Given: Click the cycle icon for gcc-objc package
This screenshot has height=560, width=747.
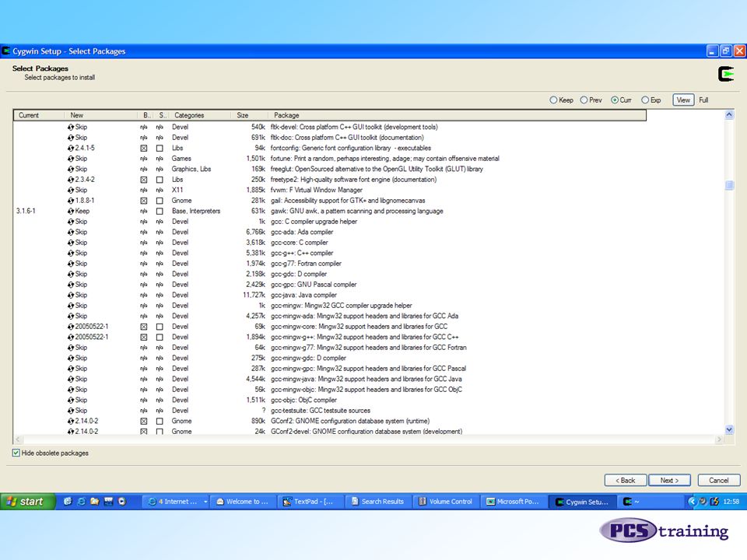Looking at the screenshot, I should click(x=71, y=400).
